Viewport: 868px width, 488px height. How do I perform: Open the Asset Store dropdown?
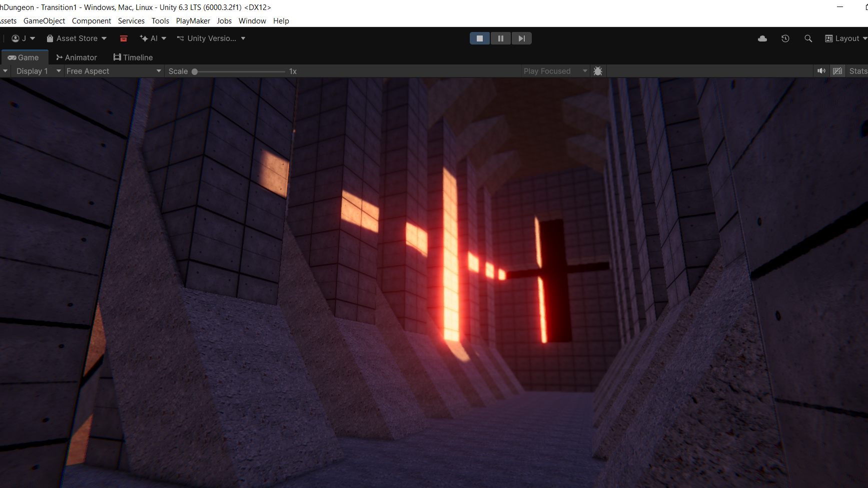(77, 38)
